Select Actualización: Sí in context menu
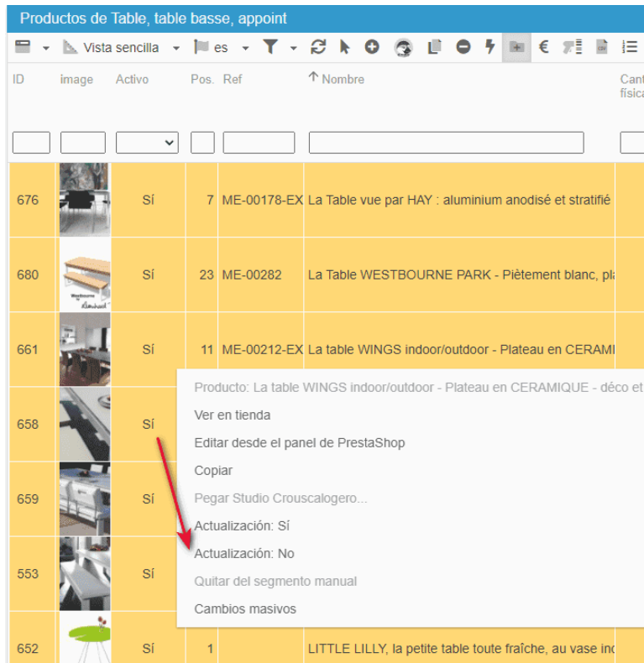 coord(242,526)
